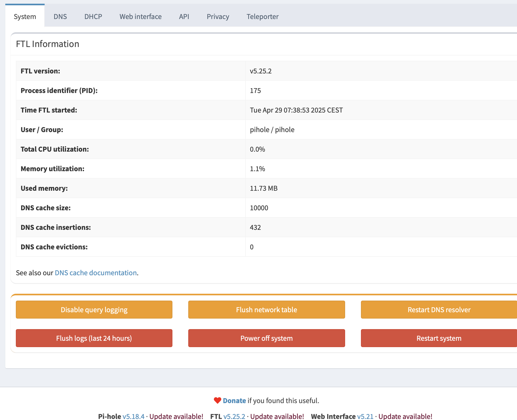Click the FTL v5.25.2 footer link

[x=234, y=416]
